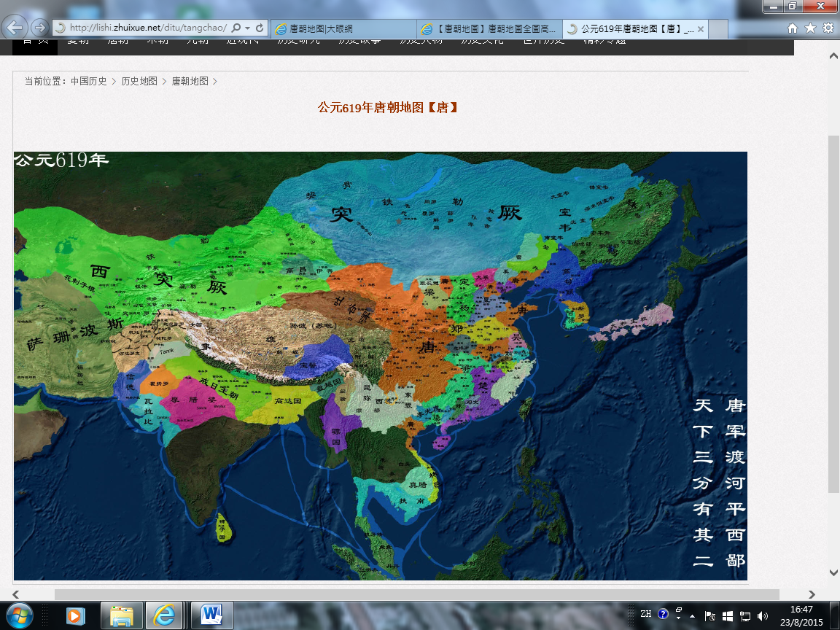Launch Word from the taskbar

click(212, 615)
